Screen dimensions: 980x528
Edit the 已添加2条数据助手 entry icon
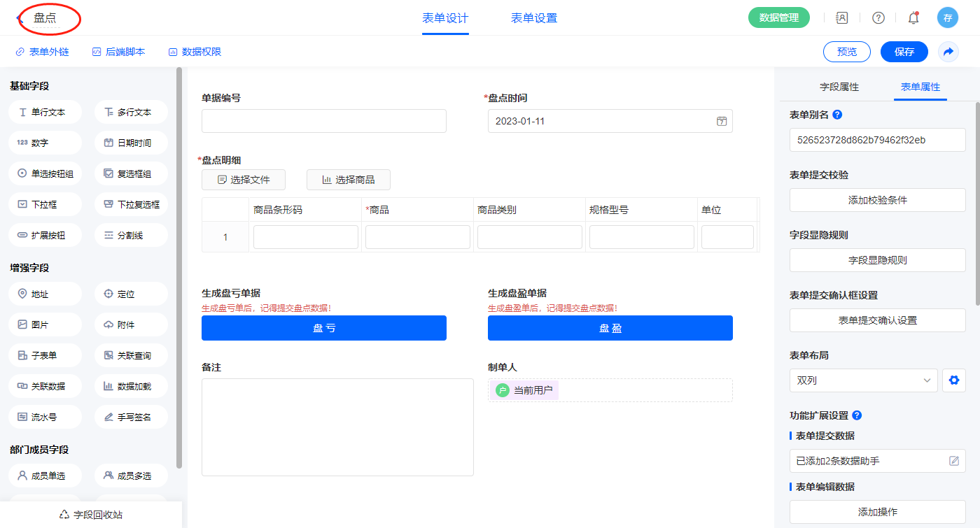click(953, 461)
